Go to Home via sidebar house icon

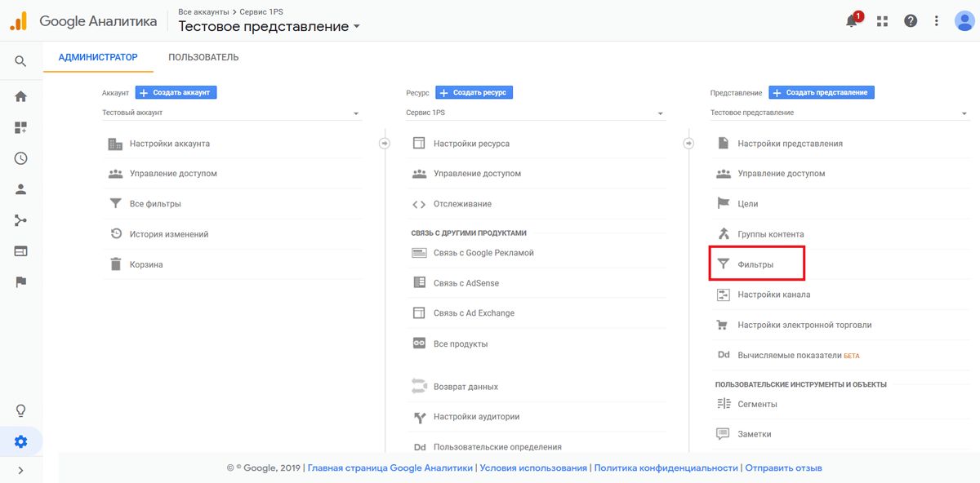pos(20,96)
